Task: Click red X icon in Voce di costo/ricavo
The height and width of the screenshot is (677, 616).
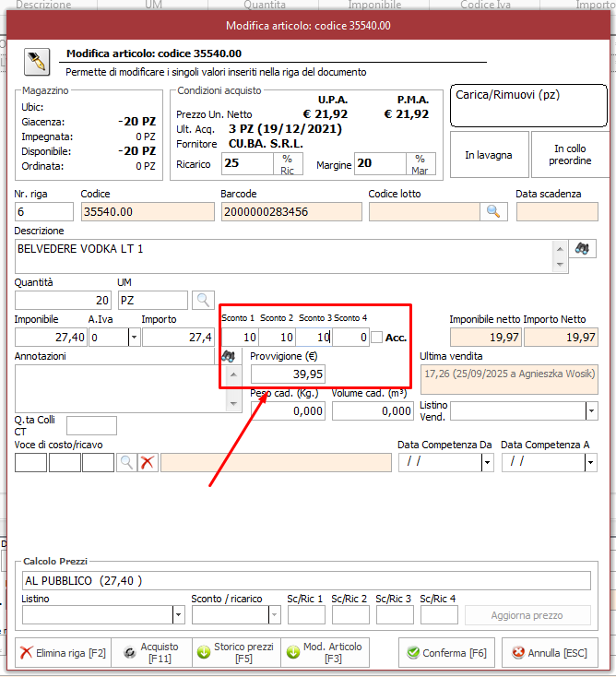Action: 148,462
